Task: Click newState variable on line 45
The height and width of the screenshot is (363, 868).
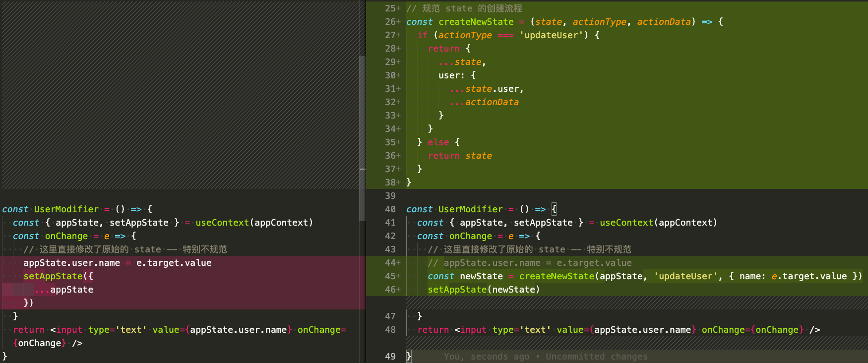Action: [x=481, y=276]
